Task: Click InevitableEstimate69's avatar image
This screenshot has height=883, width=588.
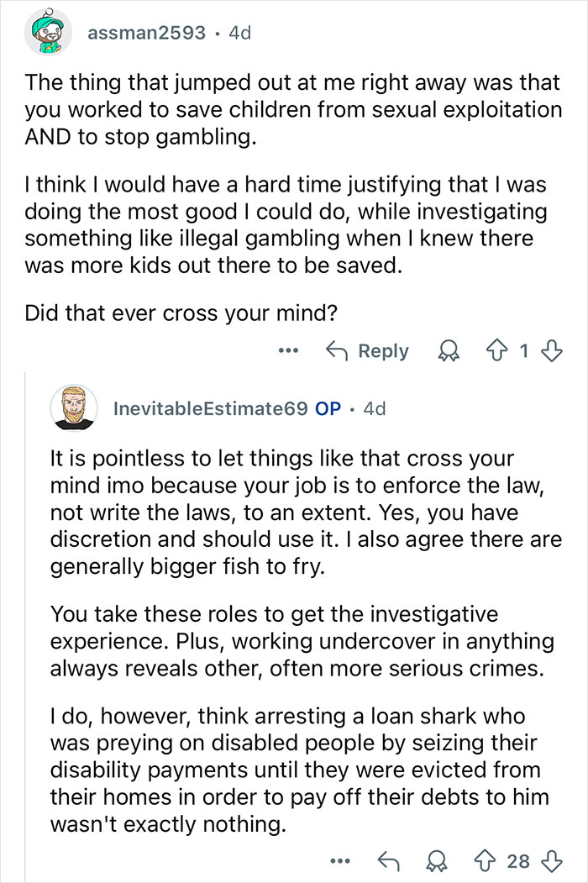Action: pyautogui.click(x=75, y=407)
